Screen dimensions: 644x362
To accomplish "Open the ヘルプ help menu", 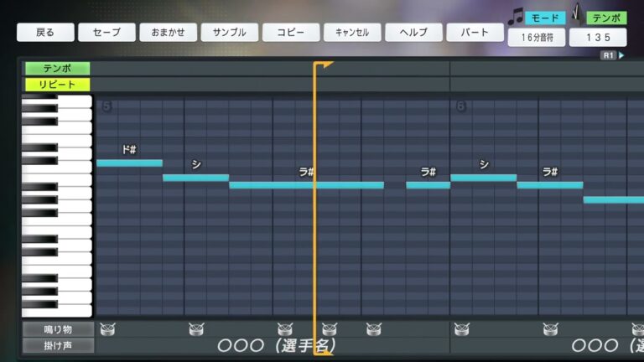I will point(413,33).
